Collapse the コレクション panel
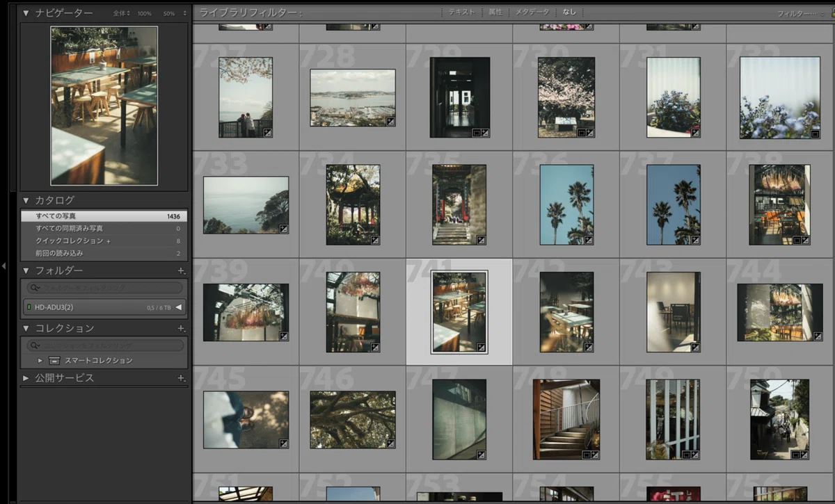 (x=26, y=328)
